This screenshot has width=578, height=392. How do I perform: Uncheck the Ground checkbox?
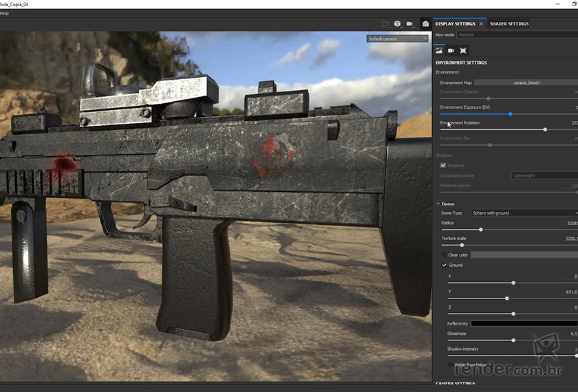coord(445,265)
